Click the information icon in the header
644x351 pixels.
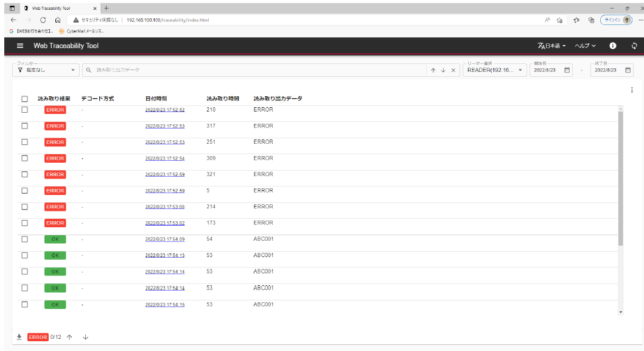(613, 46)
